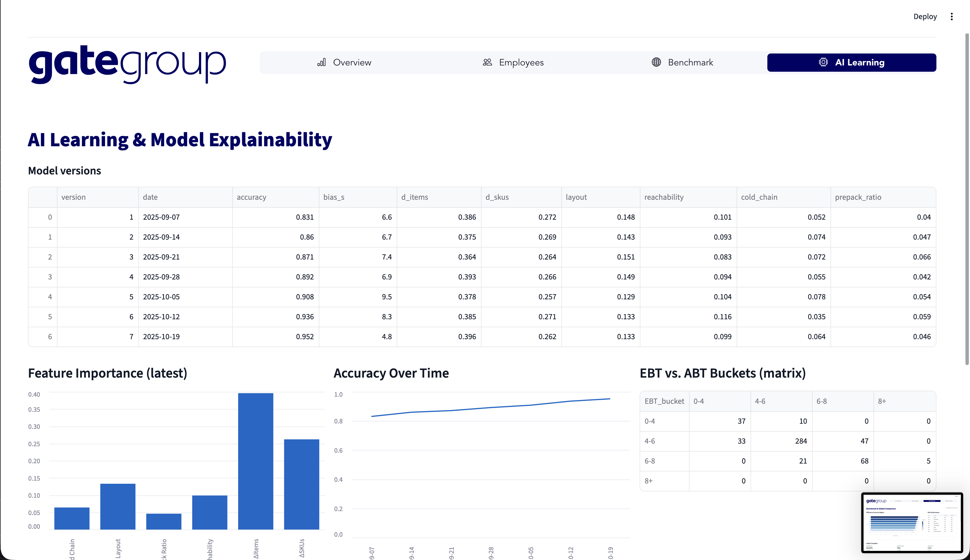This screenshot has width=970, height=560.
Task: Sort model versions by bias_s header
Action: point(334,197)
